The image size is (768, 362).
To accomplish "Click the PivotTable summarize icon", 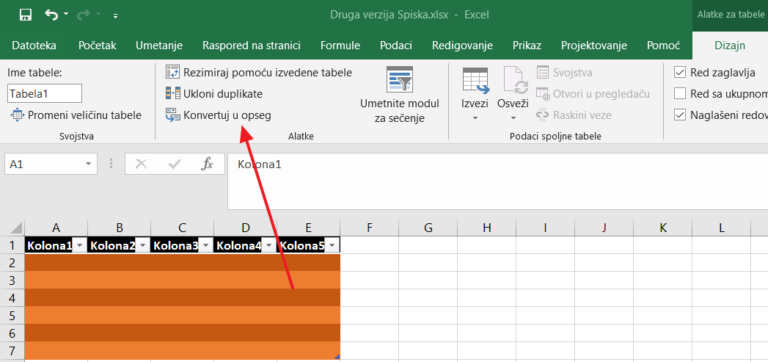I will click(172, 72).
